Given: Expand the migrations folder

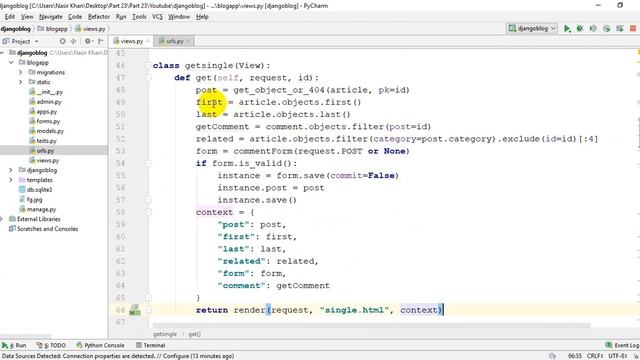Looking at the screenshot, I should 21,73.
